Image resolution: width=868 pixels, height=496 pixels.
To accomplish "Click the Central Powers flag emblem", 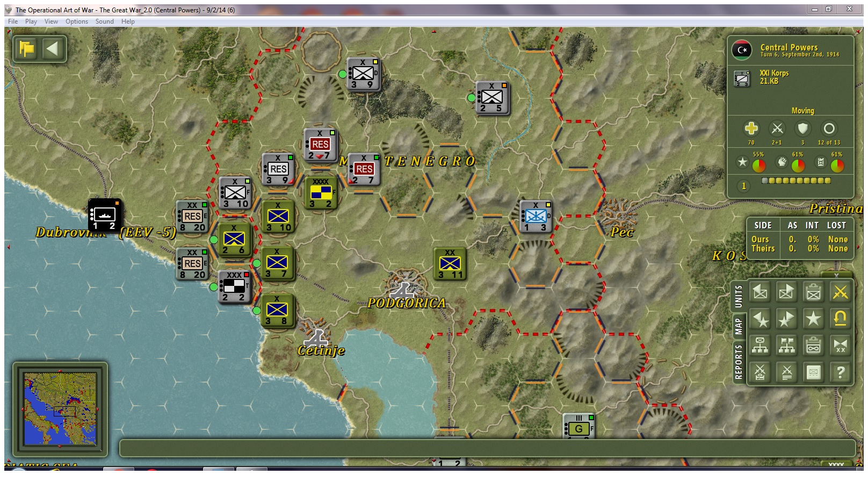I will point(742,50).
